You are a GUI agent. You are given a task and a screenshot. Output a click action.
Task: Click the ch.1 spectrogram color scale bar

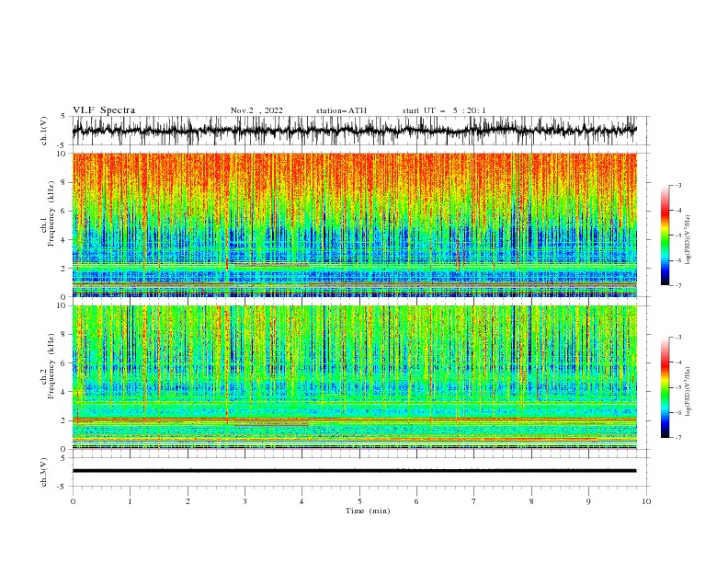[665, 236]
